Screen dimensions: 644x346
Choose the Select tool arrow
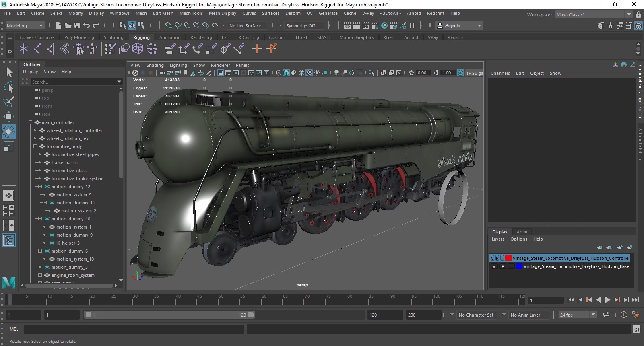pyautogui.click(x=9, y=72)
